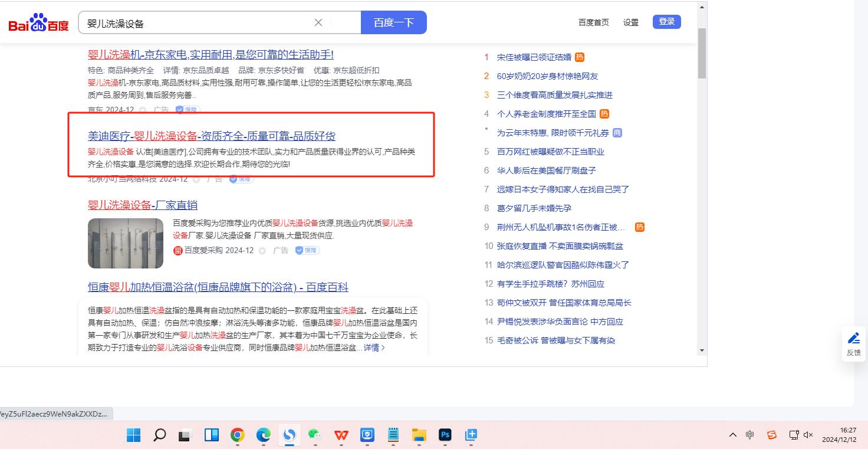This screenshot has height=449, width=868.
Task: Click the page's vertical scrollbar thumb
Action: coord(702,53)
